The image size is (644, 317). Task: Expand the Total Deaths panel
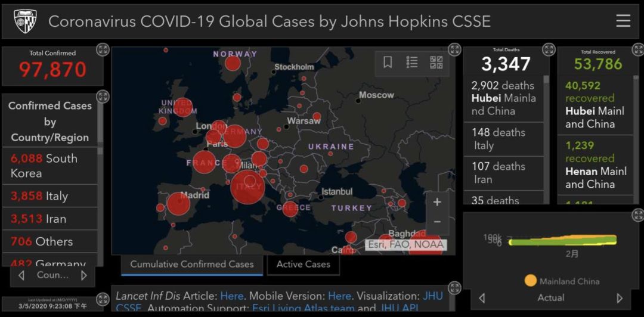(x=549, y=49)
